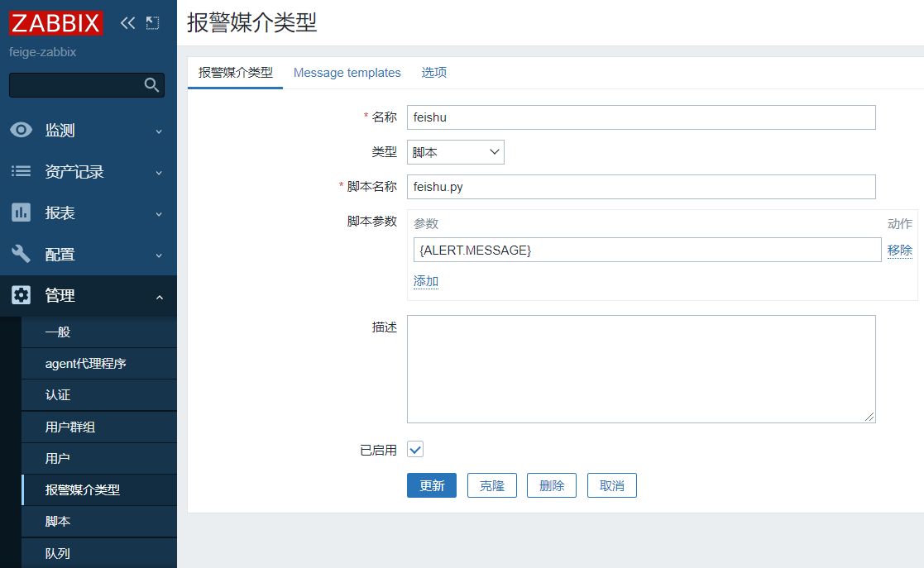Click the search magnifier icon
This screenshot has height=568, width=924.
click(x=151, y=85)
